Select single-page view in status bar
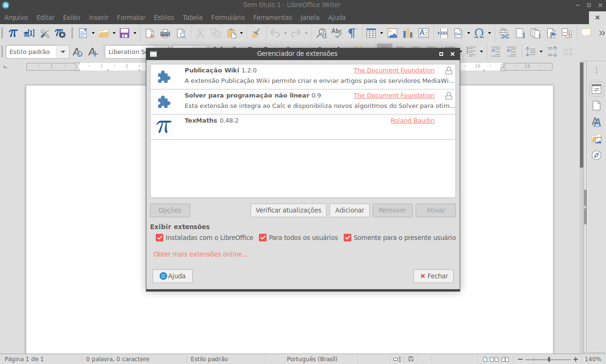This screenshot has height=364, width=606. [x=485, y=359]
